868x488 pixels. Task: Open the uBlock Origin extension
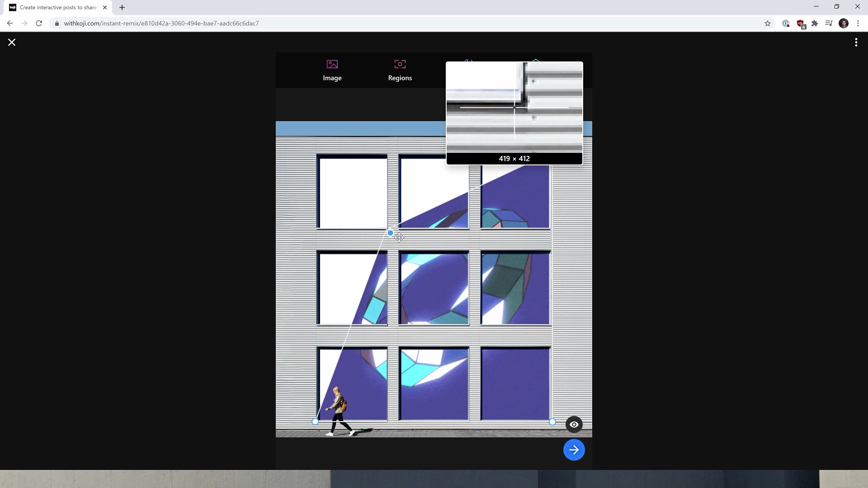click(x=801, y=23)
